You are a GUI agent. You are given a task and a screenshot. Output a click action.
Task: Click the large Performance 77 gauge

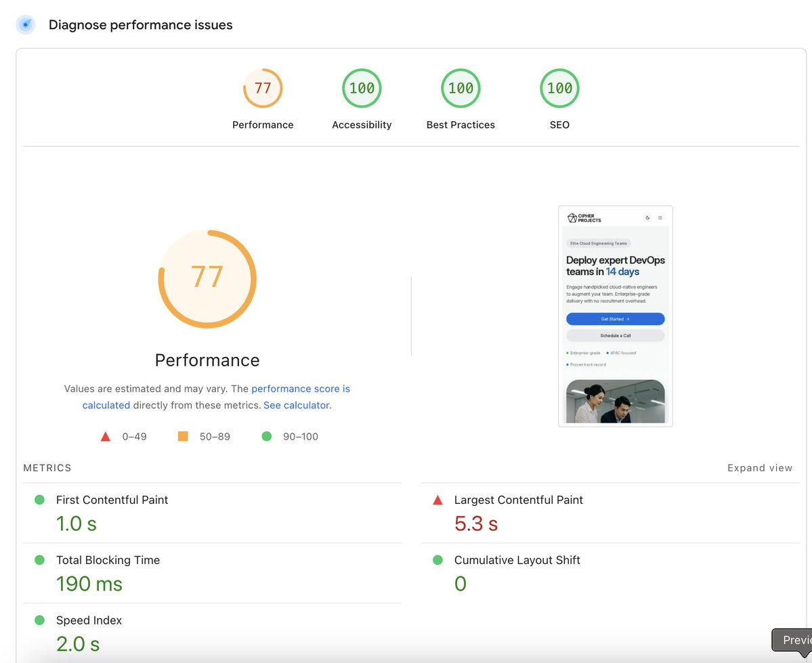coord(207,278)
